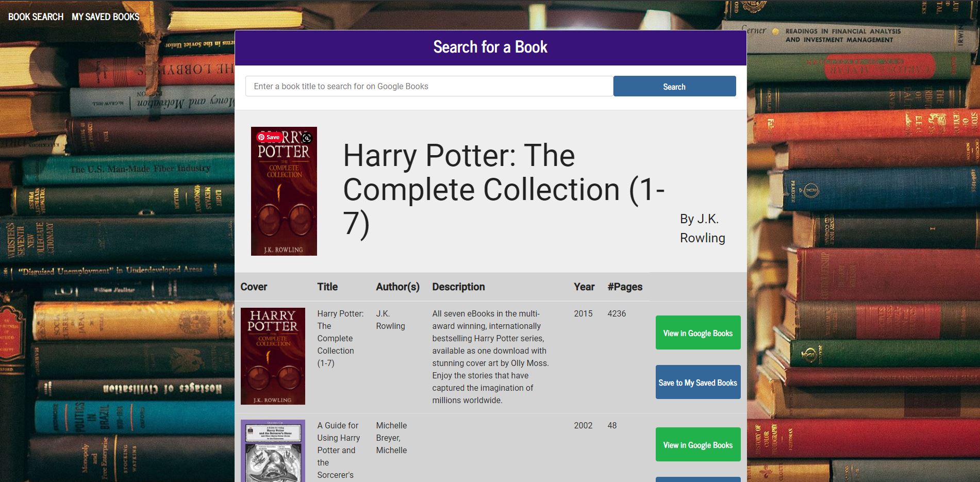Open the visual search lens on the cover

point(308,138)
